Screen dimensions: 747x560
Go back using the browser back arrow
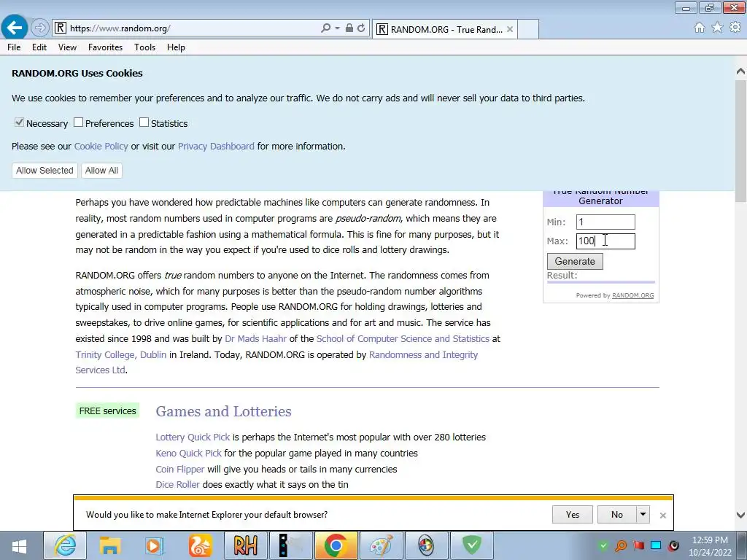(x=15, y=28)
